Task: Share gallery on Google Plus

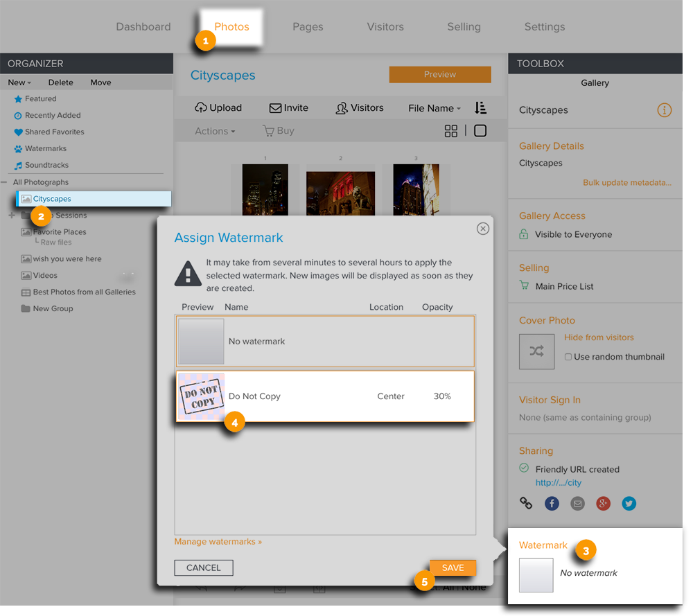Action: click(x=603, y=503)
